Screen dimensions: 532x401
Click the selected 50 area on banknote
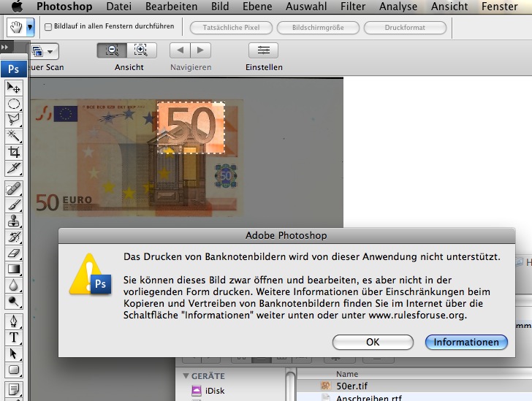pos(191,128)
